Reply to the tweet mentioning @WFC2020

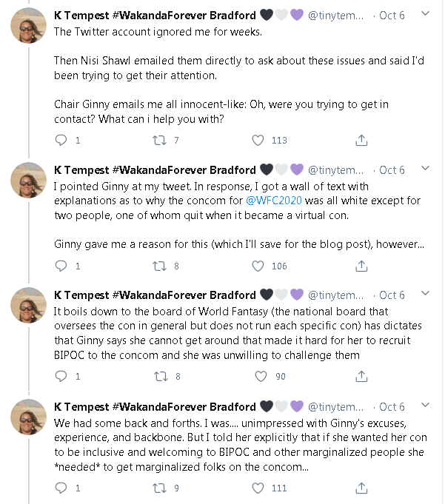coord(61,266)
